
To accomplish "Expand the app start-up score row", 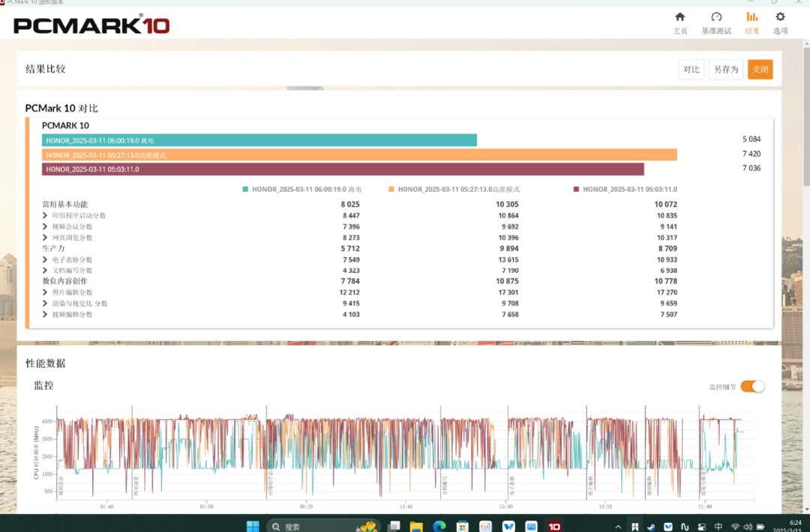I will click(45, 215).
